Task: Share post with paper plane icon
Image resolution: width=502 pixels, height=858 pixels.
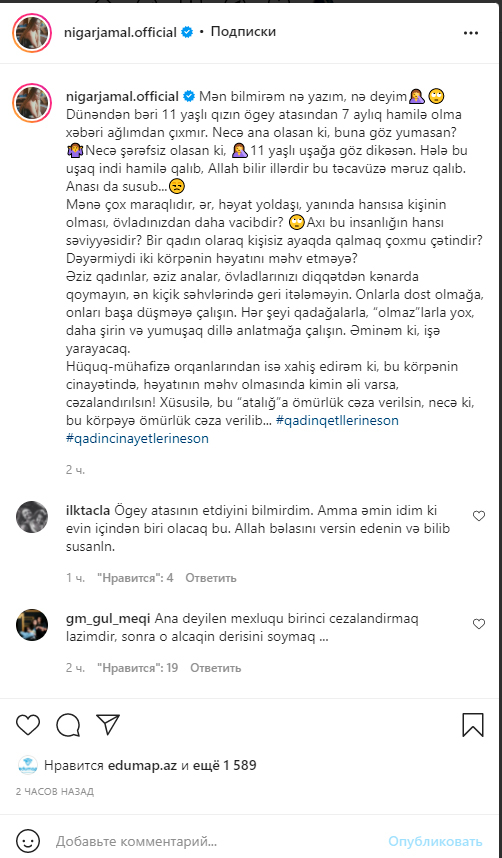Action: [108, 724]
